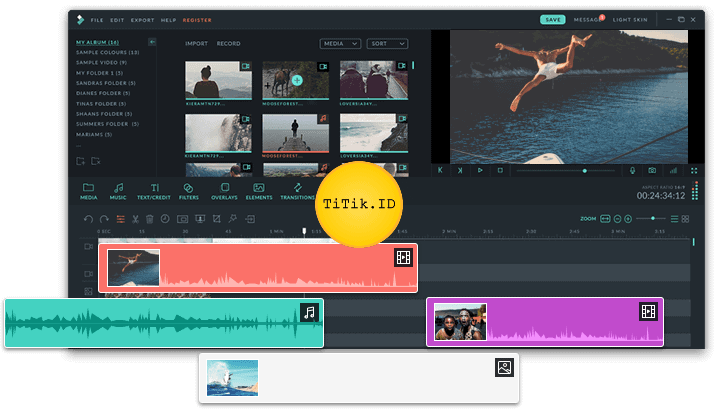Stop the preview playback

[500, 170]
